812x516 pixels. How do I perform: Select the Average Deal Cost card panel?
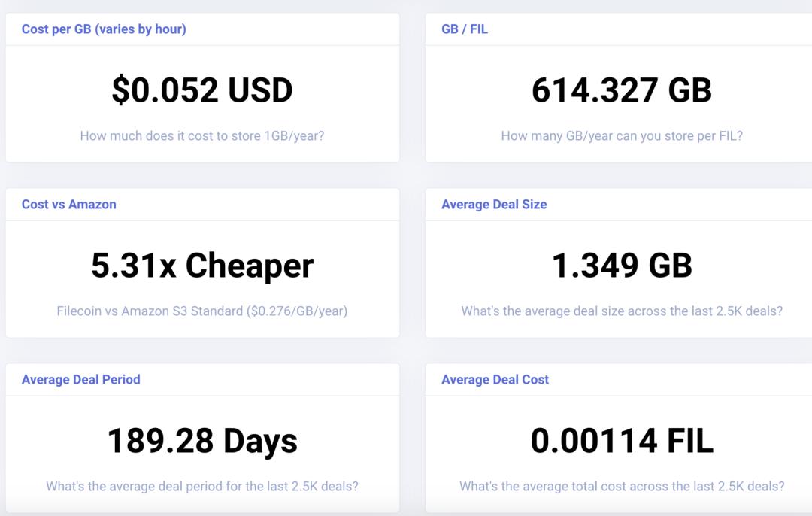tap(623, 436)
